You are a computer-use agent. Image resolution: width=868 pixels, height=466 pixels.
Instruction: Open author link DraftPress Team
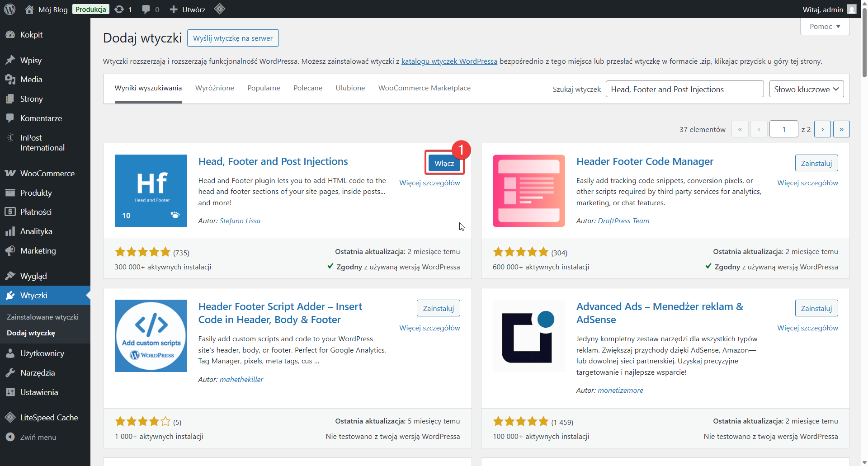click(x=623, y=221)
